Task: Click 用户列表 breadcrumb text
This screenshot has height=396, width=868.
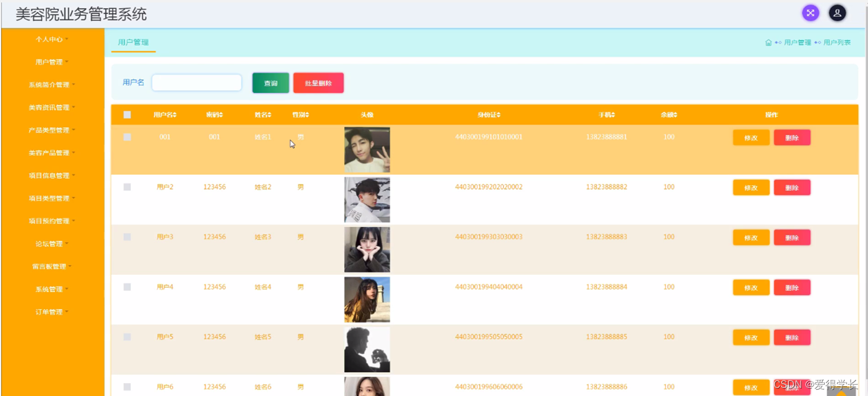Action: pyautogui.click(x=837, y=43)
